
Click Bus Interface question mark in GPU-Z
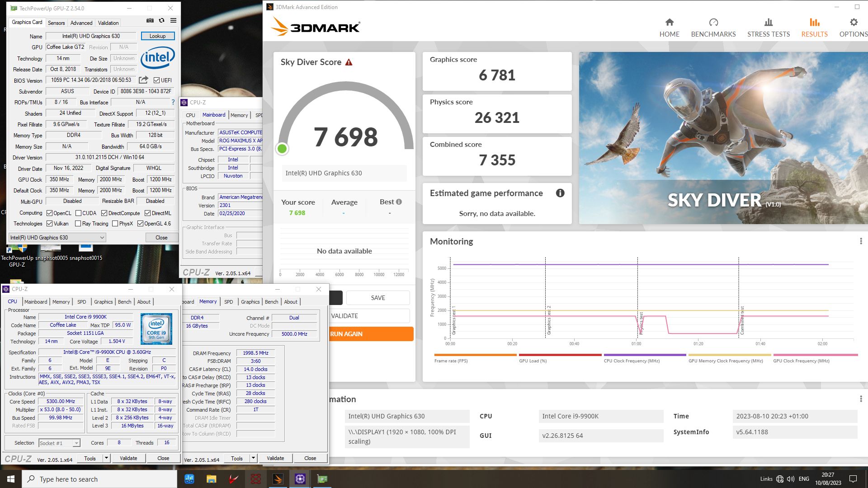point(173,102)
